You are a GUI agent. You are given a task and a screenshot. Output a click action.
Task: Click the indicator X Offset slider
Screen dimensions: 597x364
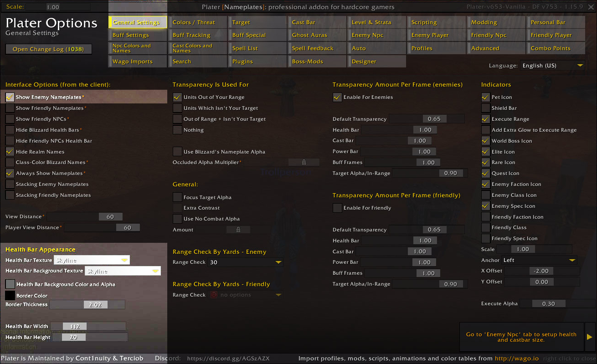[x=542, y=271]
